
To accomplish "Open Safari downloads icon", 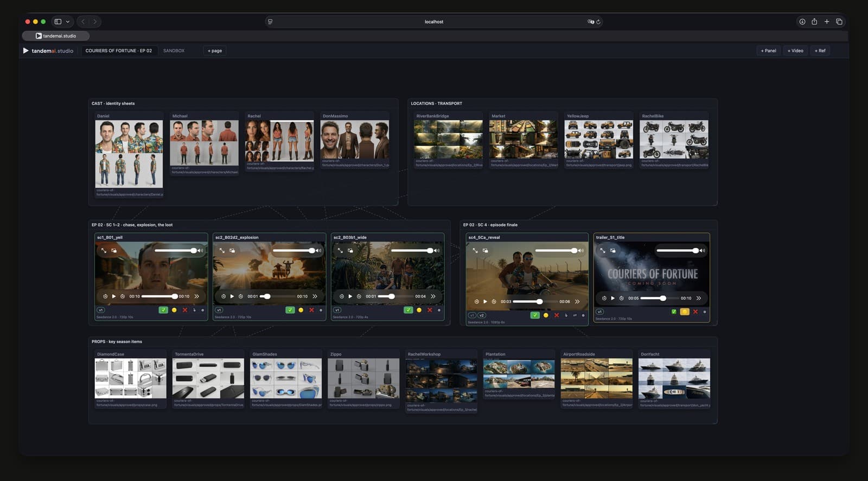I will (x=802, y=22).
